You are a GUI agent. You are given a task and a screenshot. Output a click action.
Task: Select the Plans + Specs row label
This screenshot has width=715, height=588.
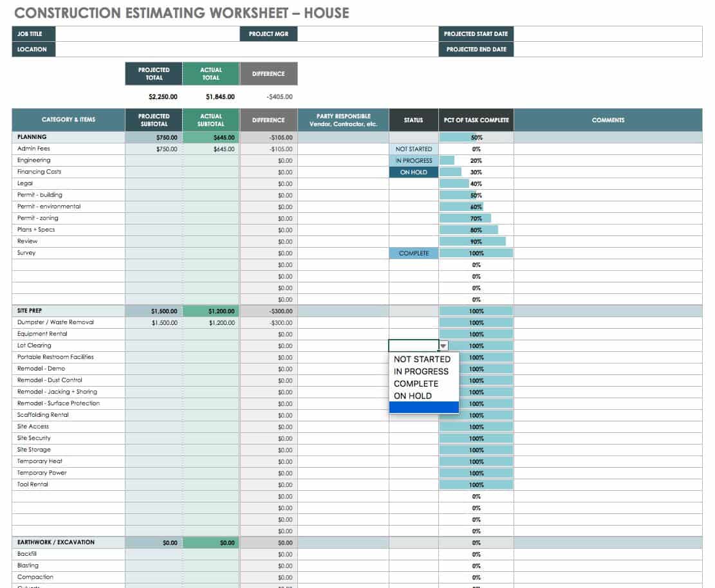(x=35, y=230)
